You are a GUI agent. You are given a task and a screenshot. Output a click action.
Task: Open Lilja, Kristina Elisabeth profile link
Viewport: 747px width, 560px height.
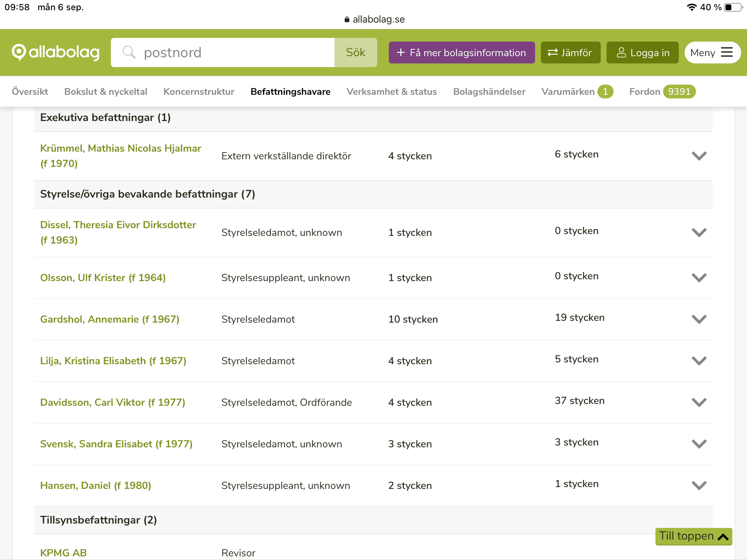(113, 361)
